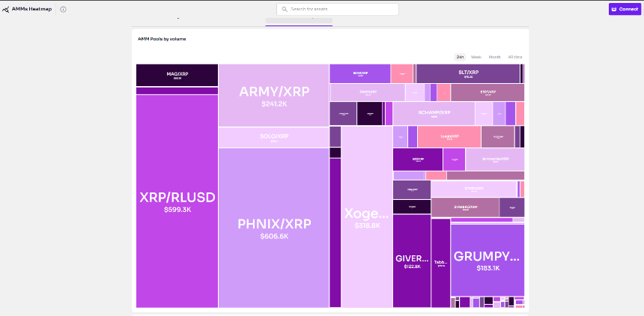644x316 pixels.
Task: Switch to the Month time range
Action: [494, 57]
